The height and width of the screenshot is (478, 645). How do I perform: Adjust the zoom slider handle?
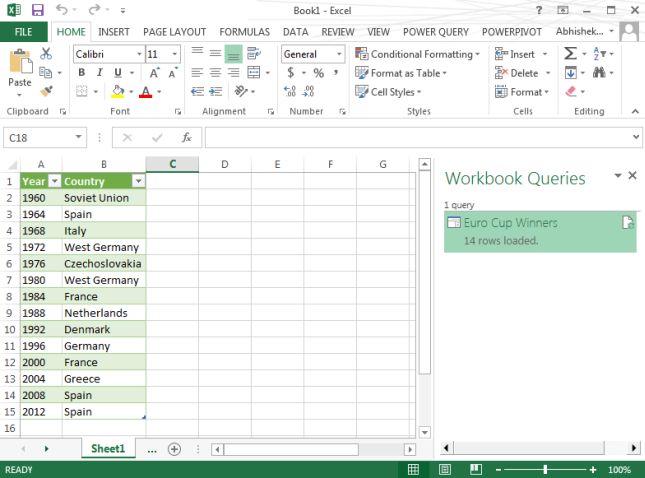point(545,469)
